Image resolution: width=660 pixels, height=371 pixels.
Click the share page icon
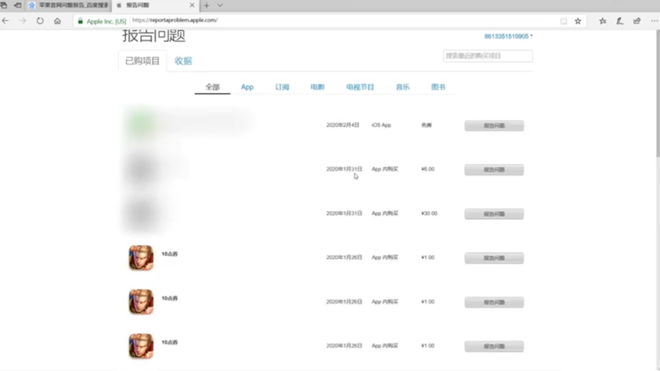[x=637, y=21]
